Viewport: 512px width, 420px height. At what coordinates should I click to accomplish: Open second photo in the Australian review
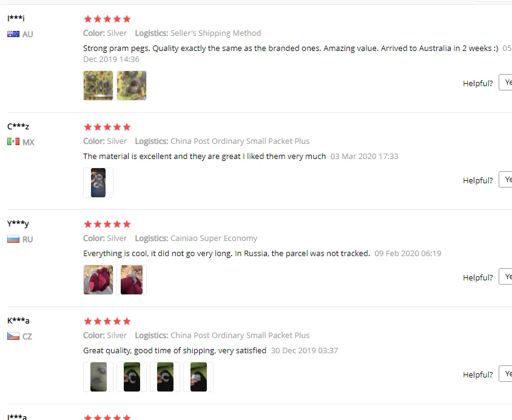(x=132, y=86)
